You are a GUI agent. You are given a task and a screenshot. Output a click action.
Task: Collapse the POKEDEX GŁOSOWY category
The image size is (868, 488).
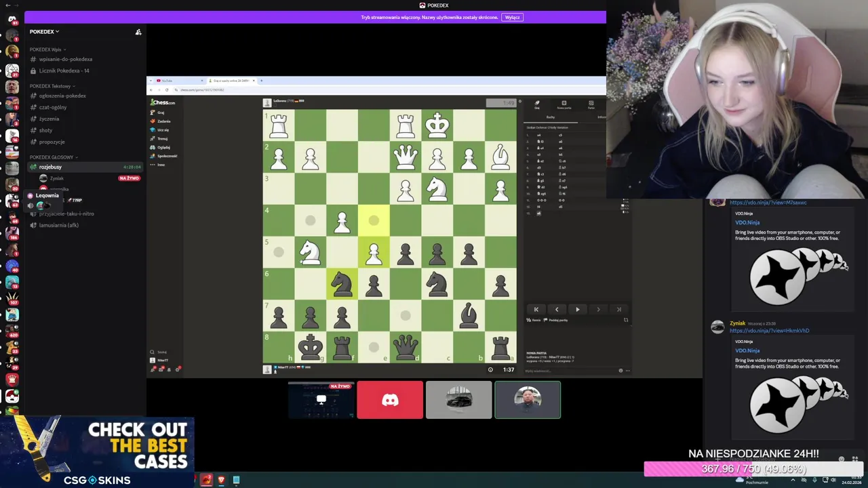[54, 157]
